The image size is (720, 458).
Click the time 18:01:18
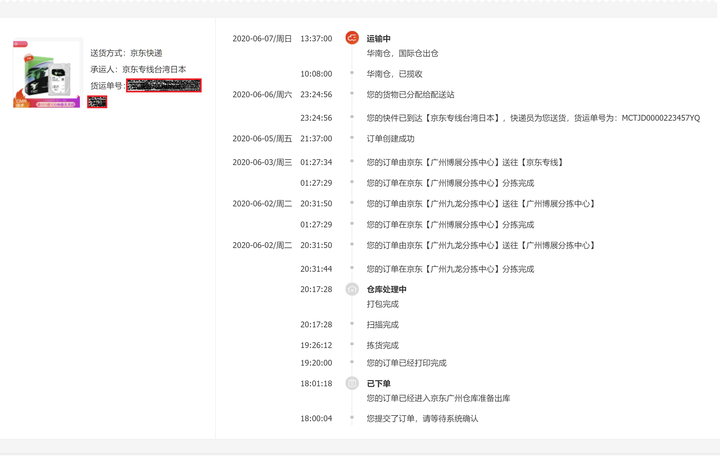[x=316, y=384]
